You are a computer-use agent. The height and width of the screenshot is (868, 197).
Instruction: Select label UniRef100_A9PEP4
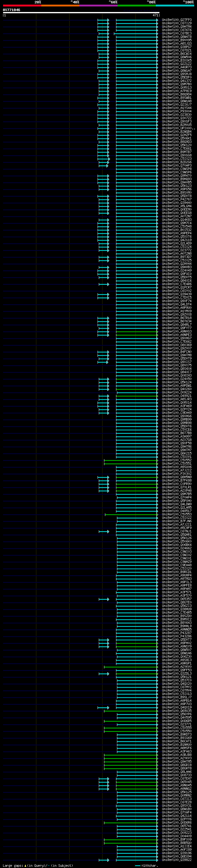point(176,233)
